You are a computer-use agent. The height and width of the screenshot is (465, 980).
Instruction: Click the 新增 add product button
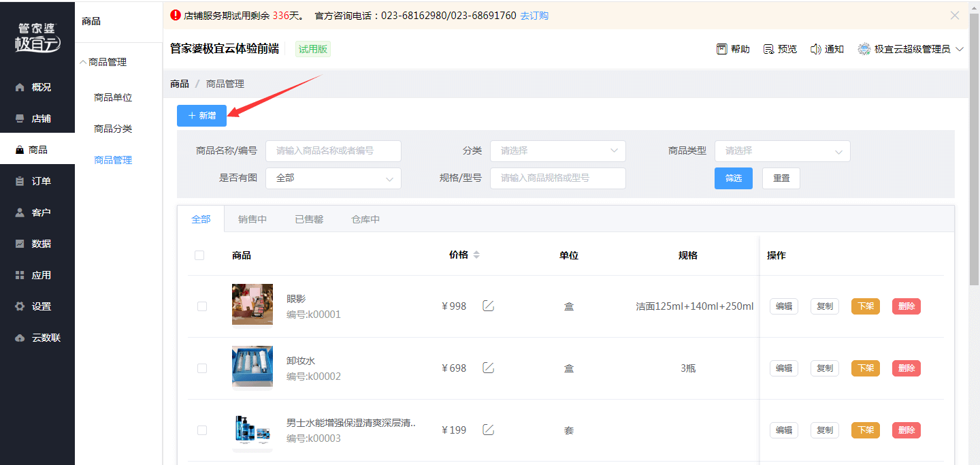[201, 116]
